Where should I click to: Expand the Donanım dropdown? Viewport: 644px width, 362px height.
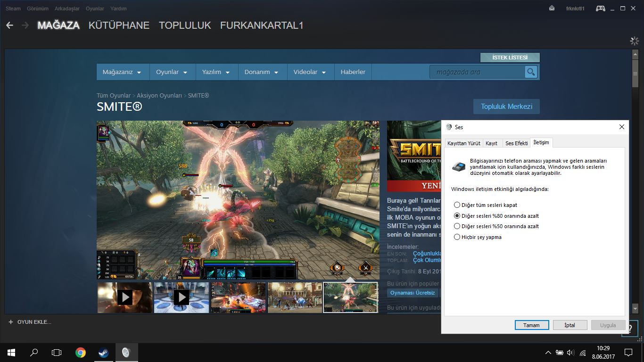tap(262, 72)
